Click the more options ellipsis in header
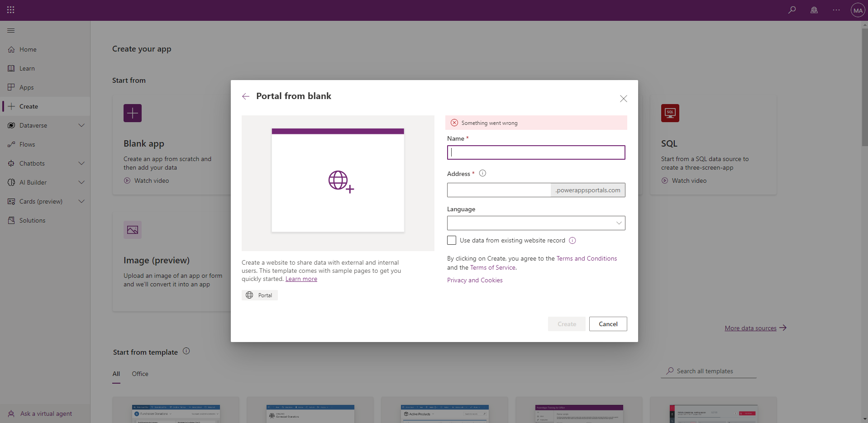 (x=836, y=10)
